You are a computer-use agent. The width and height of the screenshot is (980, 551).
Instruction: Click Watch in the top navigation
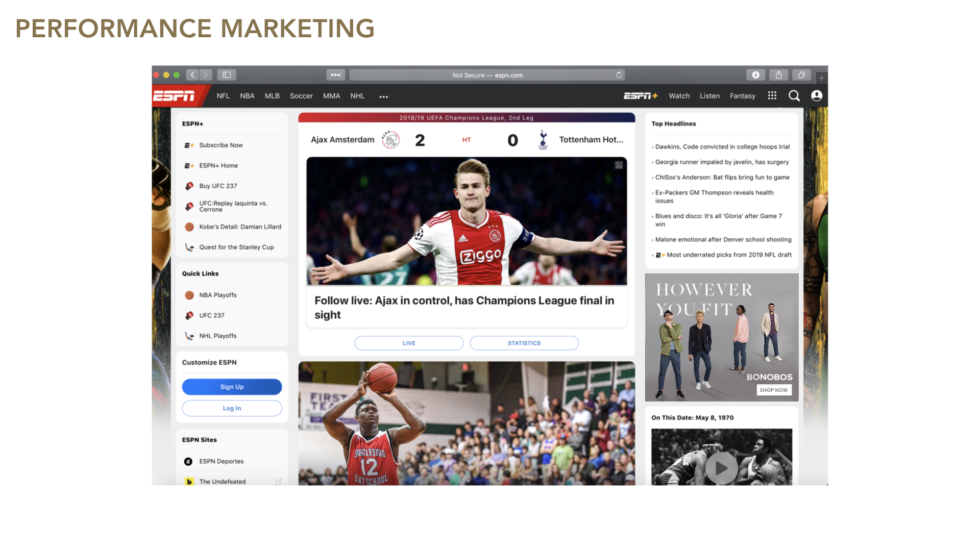[679, 96]
